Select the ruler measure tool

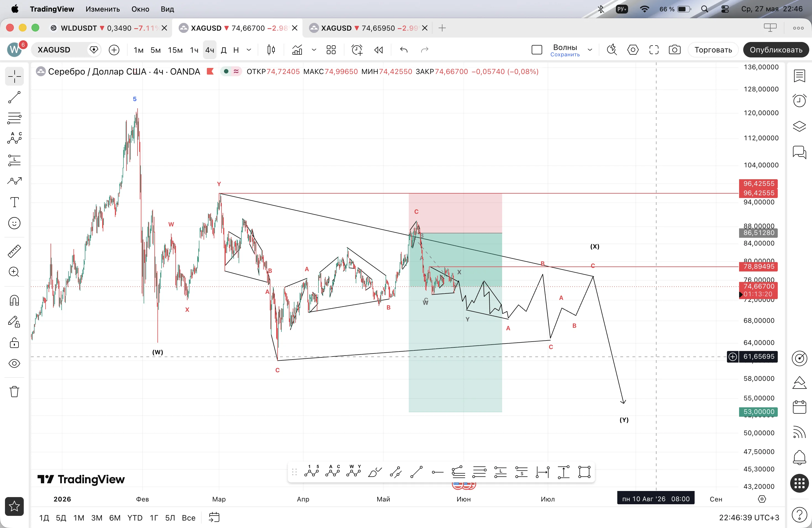click(14, 251)
